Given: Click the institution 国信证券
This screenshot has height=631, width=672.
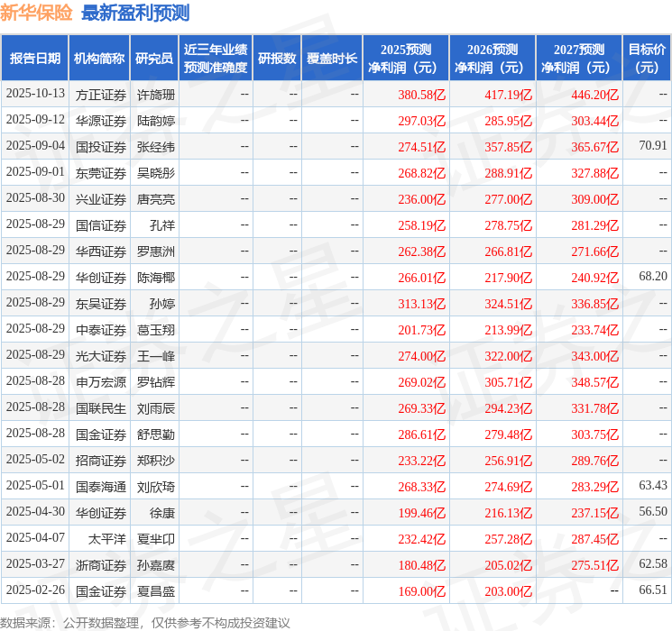Looking at the screenshot, I should 101,225.
